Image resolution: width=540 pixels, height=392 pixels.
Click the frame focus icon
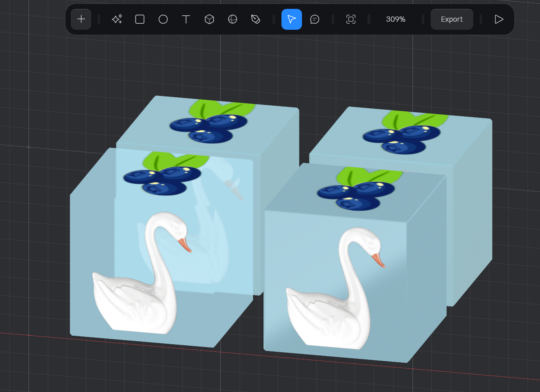(351, 19)
